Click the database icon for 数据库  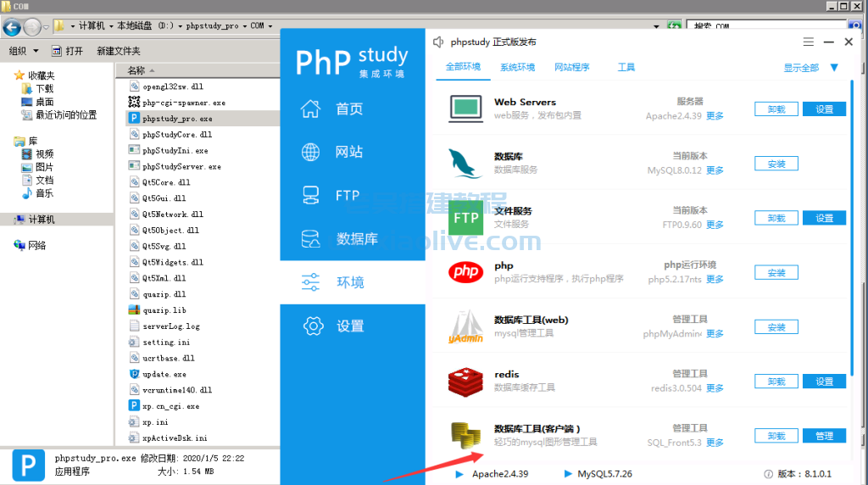click(x=311, y=239)
